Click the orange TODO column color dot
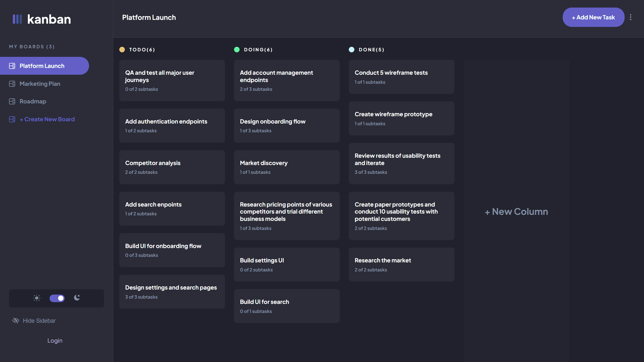 click(x=122, y=50)
